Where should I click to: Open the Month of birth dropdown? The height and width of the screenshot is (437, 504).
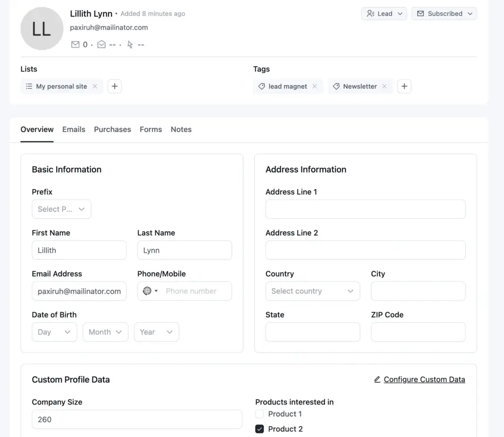[105, 332]
